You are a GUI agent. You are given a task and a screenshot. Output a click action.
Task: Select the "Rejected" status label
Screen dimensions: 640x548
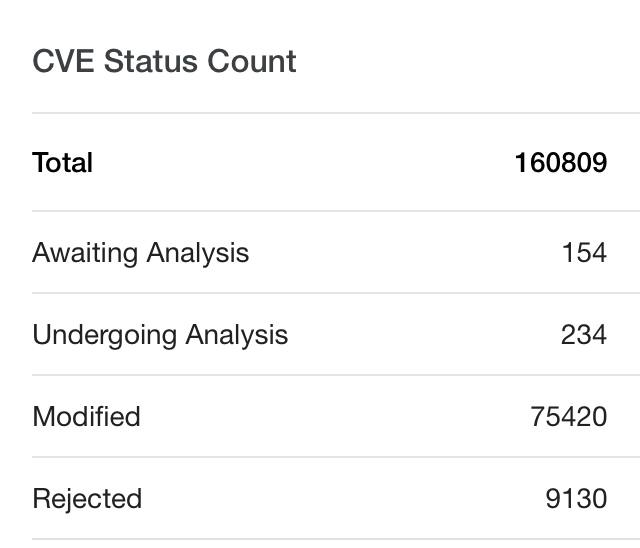click(x=87, y=499)
